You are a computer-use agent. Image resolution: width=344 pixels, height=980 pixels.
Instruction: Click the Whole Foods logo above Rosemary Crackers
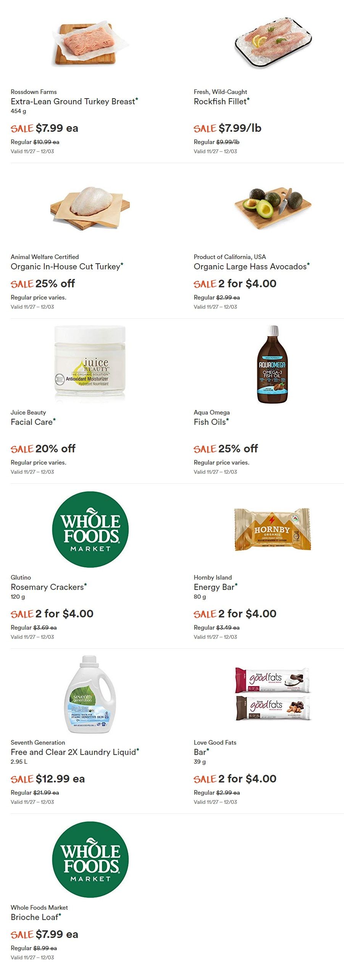coord(90,530)
